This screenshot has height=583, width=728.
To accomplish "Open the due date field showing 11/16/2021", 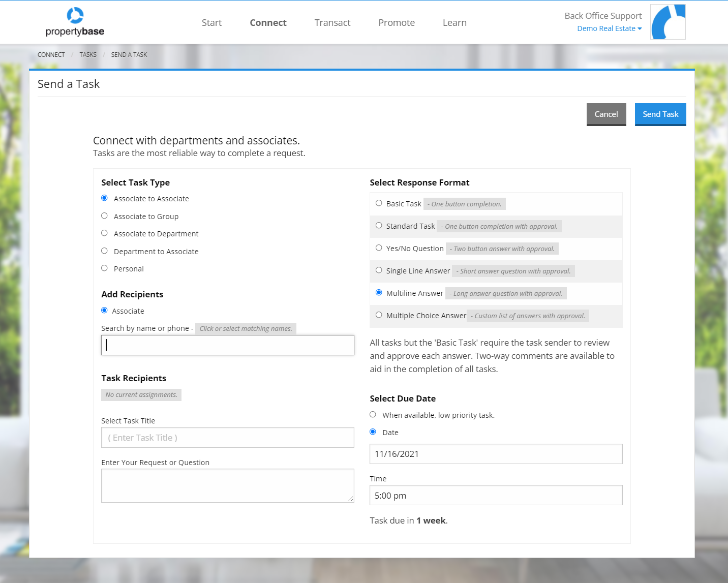I will 496,453.
